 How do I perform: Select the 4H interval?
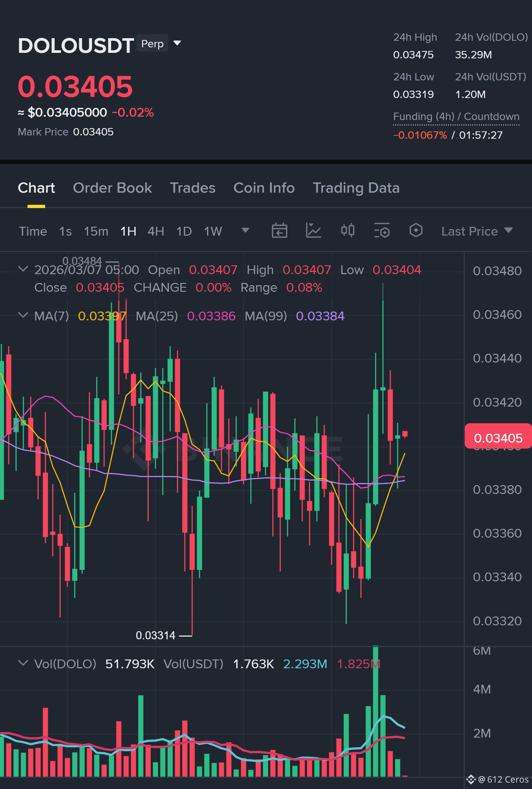156,231
